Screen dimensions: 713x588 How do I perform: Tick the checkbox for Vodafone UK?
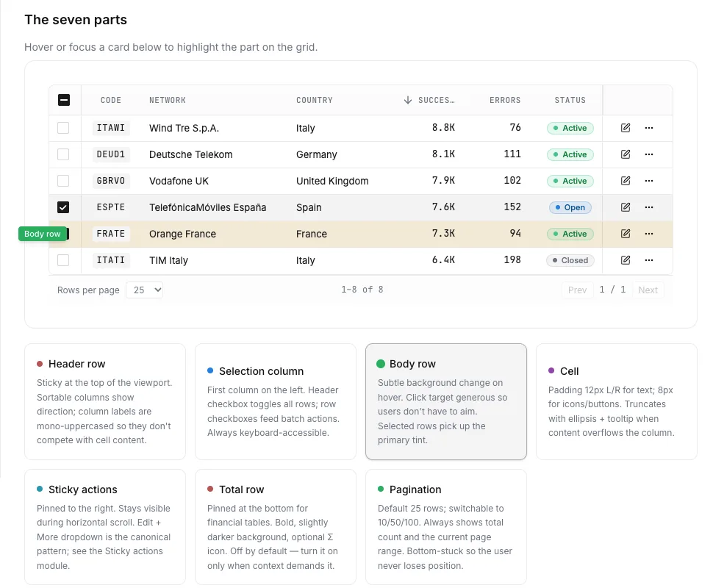click(x=63, y=181)
